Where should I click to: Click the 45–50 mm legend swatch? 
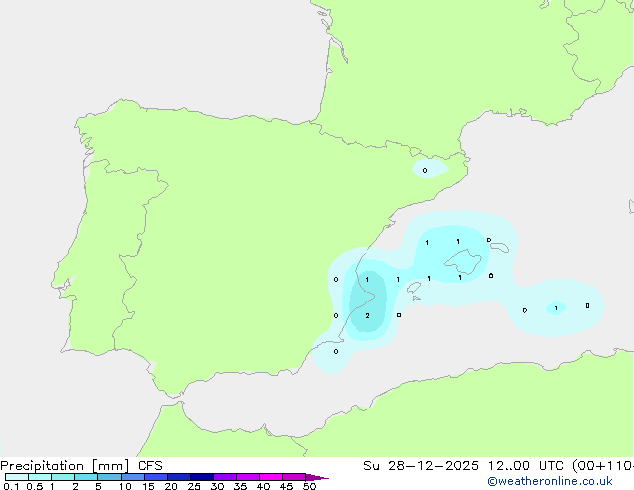point(294,477)
